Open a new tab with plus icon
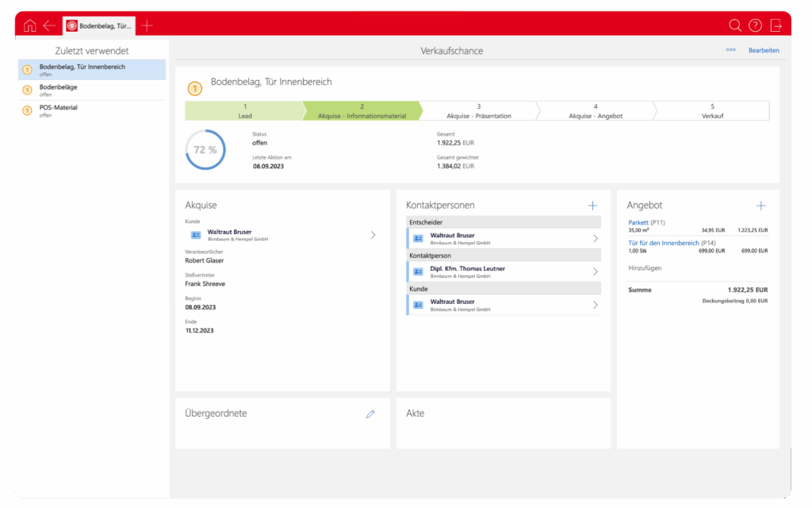812x508 pixels. tap(147, 25)
